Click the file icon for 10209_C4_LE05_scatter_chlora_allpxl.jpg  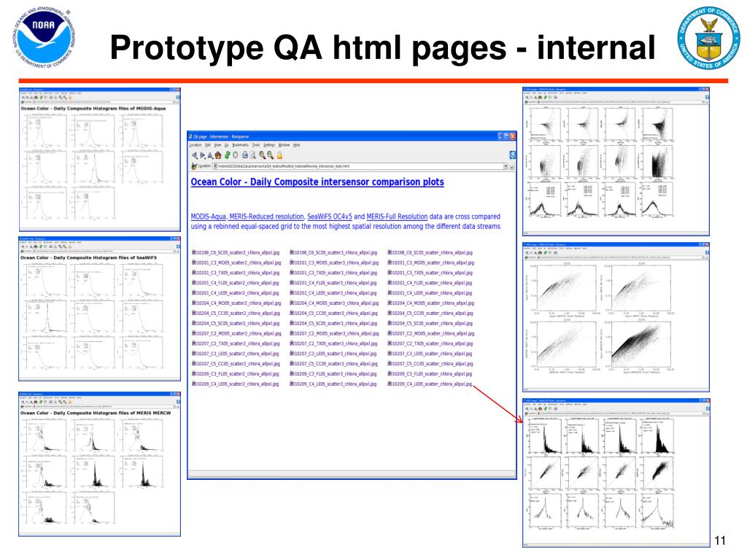[390, 384]
